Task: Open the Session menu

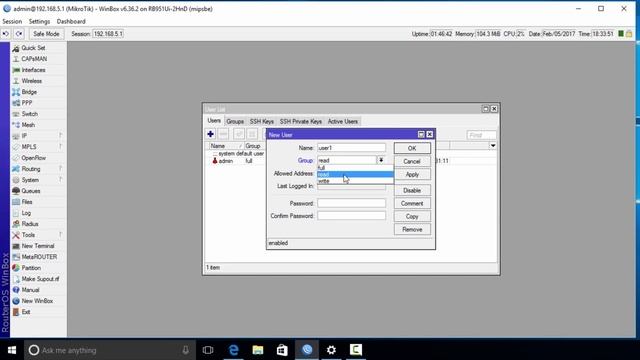Action: [x=12, y=21]
